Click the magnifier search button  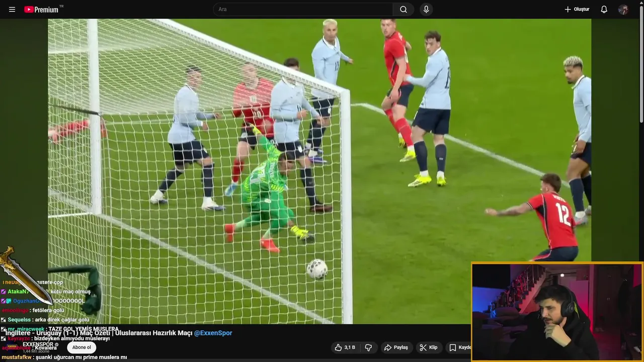coord(404,9)
